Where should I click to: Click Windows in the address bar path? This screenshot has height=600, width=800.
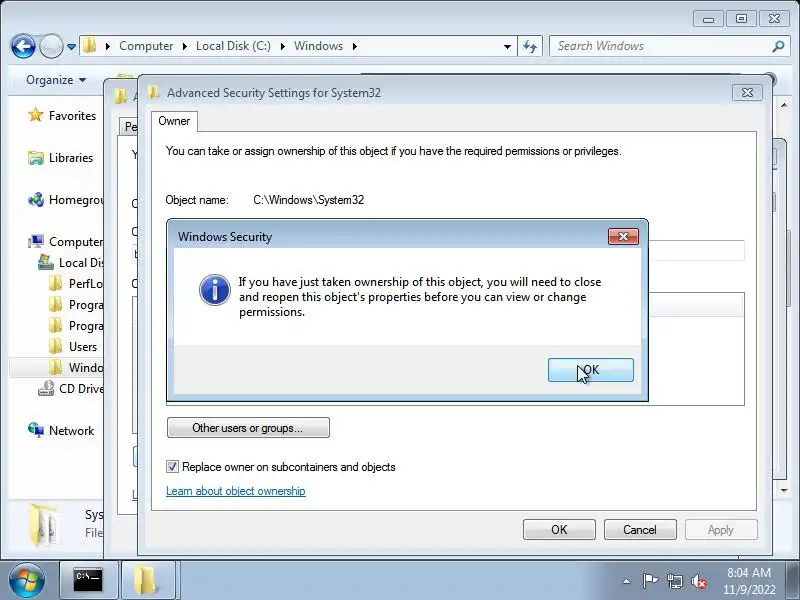click(x=318, y=46)
